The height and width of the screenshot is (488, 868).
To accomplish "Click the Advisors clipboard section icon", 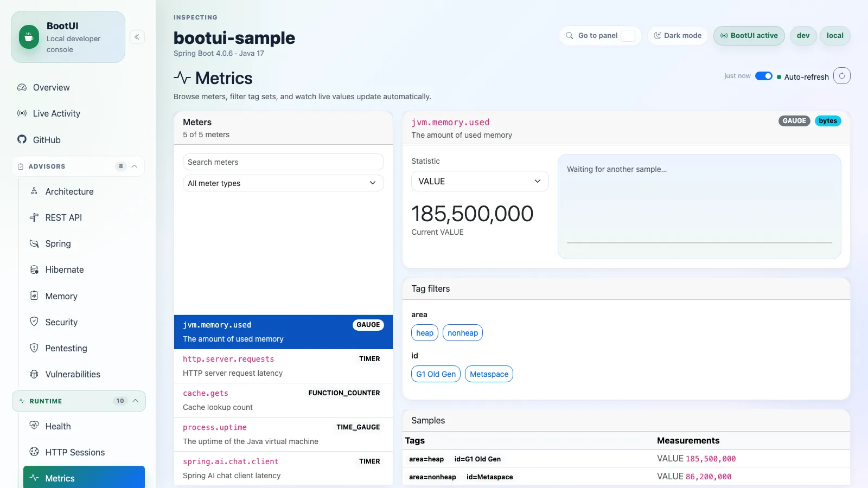I will (x=21, y=166).
